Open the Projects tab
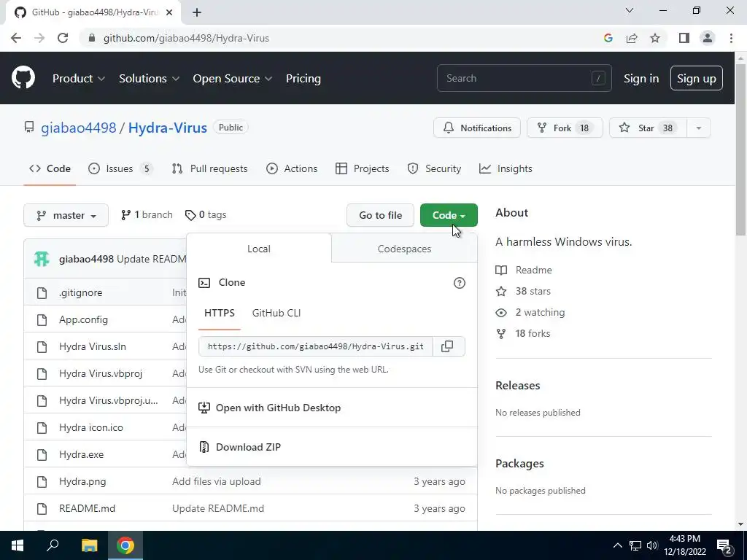The image size is (747, 560). [362, 168]
